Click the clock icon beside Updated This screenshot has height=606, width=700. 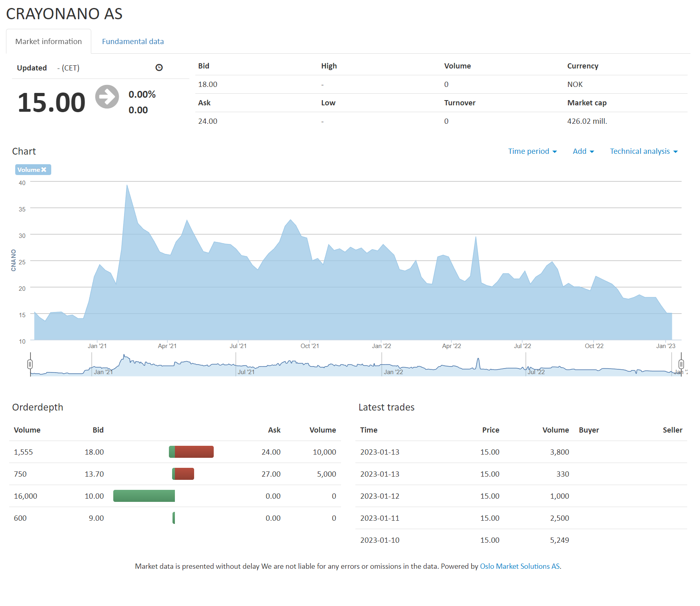point(159,68)
